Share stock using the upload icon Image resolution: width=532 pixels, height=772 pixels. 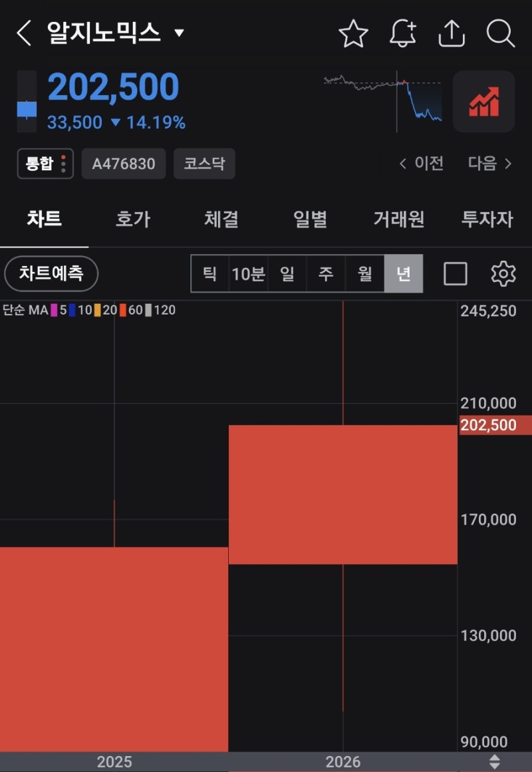452,33
